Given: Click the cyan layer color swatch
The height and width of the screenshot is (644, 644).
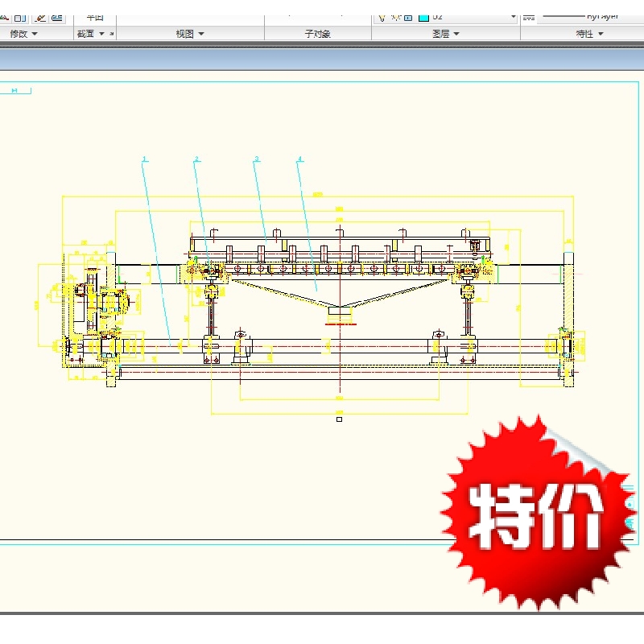Looking at the screenshot, I should [423, 18].
